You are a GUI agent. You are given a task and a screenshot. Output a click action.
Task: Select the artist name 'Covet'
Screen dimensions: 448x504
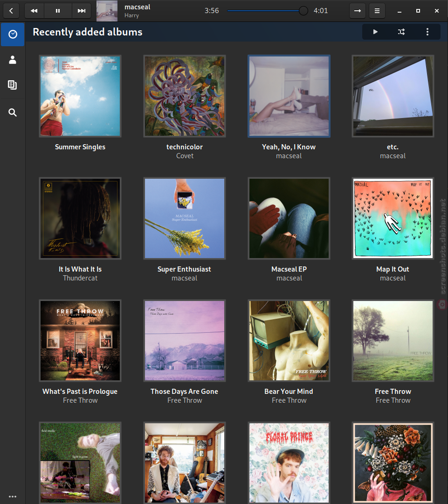pyautogui.click(x=185, y=156)
